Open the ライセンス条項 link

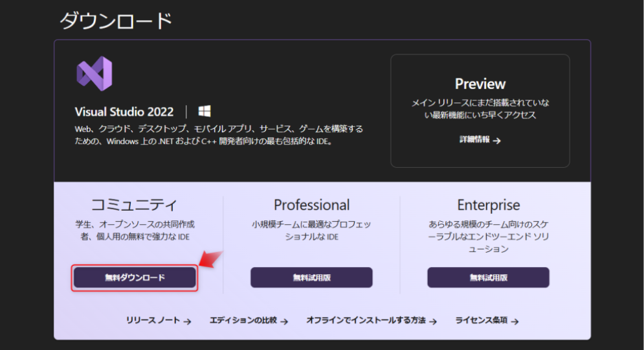point(487,320)
